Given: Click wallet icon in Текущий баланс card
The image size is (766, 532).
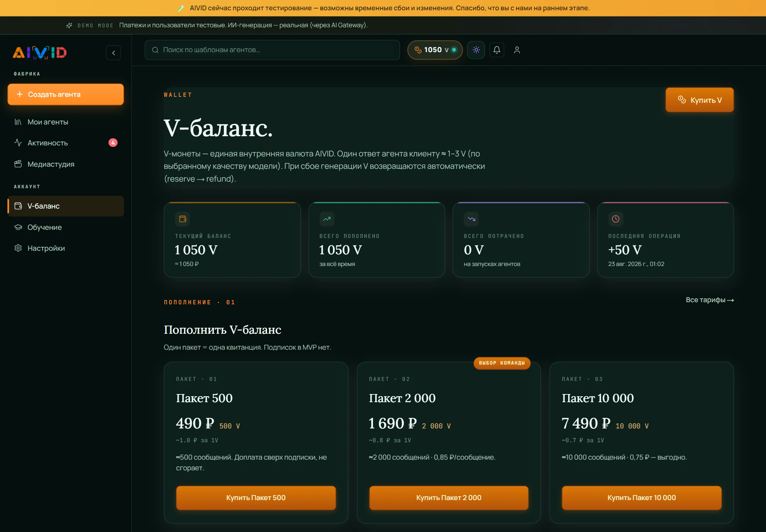Looking at the screenshot, I should pos(183,219).
